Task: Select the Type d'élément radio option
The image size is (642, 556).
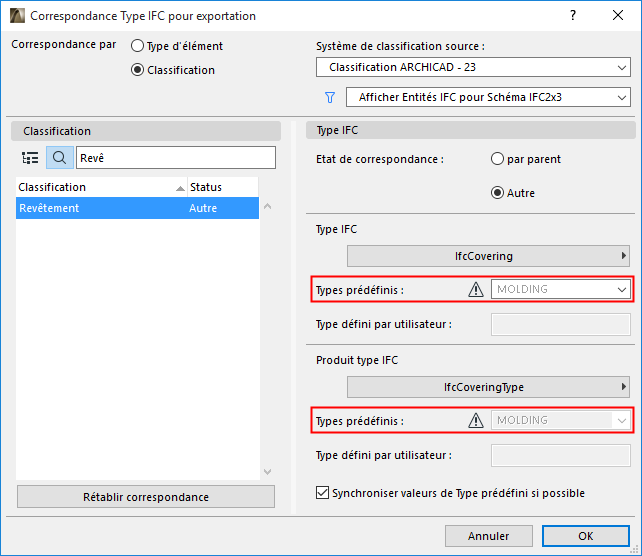Action: point(138,46)
